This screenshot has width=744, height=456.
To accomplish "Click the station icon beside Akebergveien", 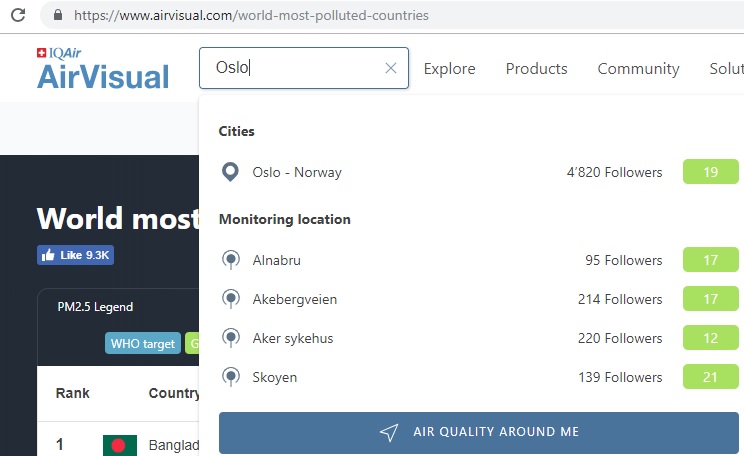I will 231,299.
